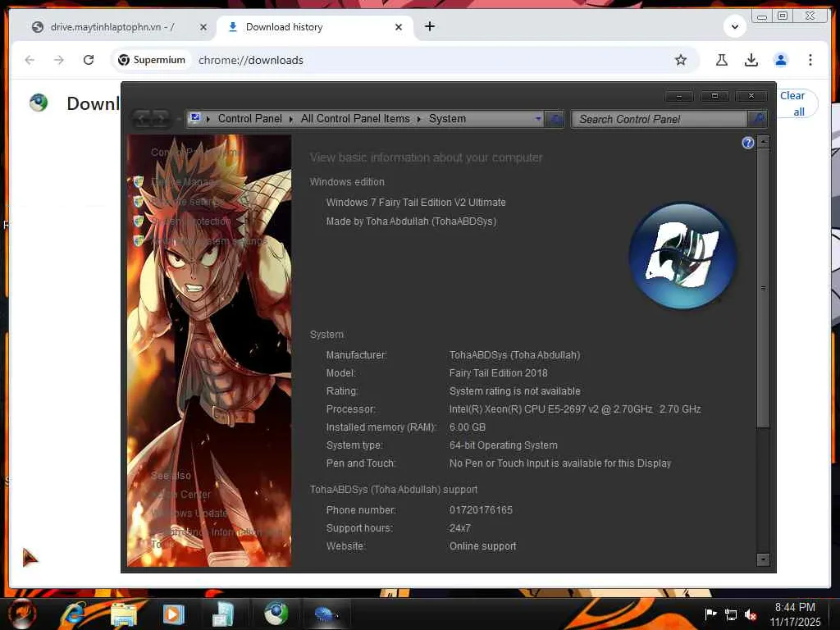Open Remote settings link in sidebar
Screen dimensions: 840x630
point(186,202)
